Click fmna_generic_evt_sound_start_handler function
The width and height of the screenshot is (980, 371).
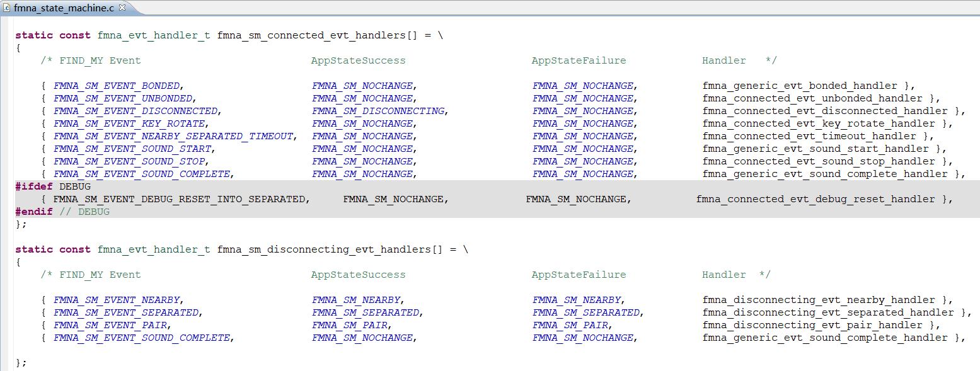pyautogui.click(x=816, y=149)
